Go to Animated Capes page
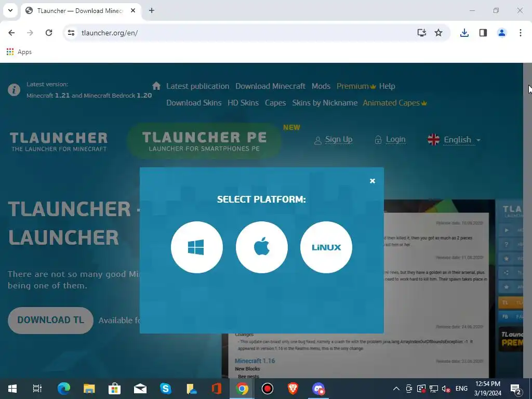The width and height of the screenshot is (532, 399). pos(395,103)
